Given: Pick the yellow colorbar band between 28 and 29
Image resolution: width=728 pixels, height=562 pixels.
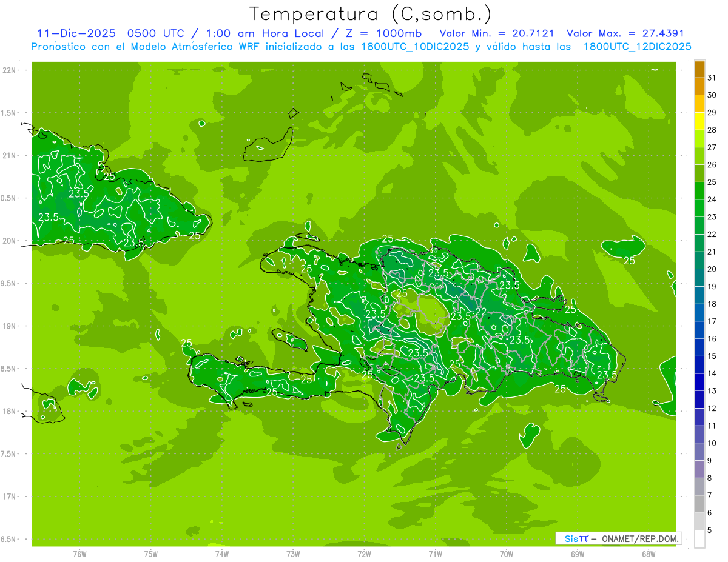Looking at the screenshot, I should [x=699, y=121].
